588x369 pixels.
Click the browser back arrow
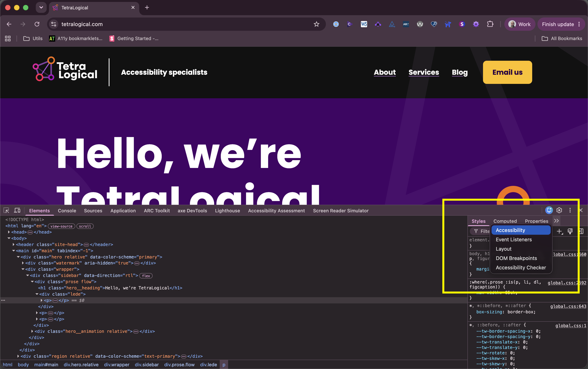click(9, 24)
